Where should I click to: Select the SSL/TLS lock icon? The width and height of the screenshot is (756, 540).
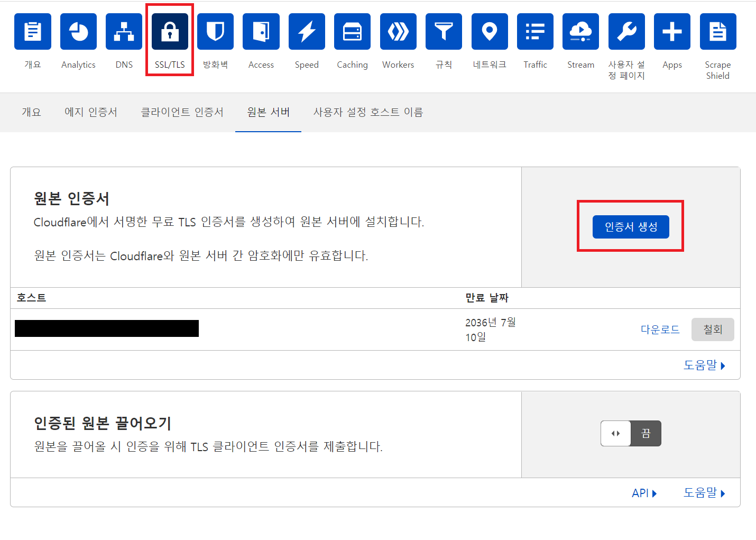click(x=170, y=32)
